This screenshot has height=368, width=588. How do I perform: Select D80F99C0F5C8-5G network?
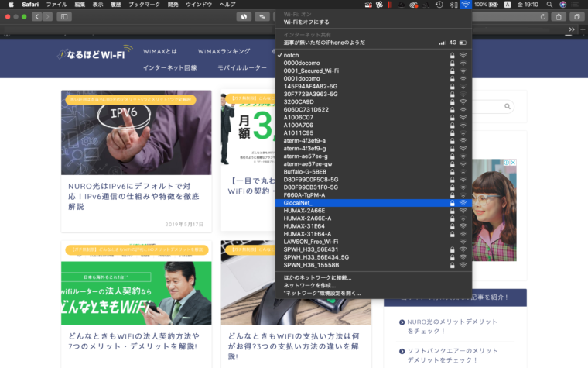point(373,180)
